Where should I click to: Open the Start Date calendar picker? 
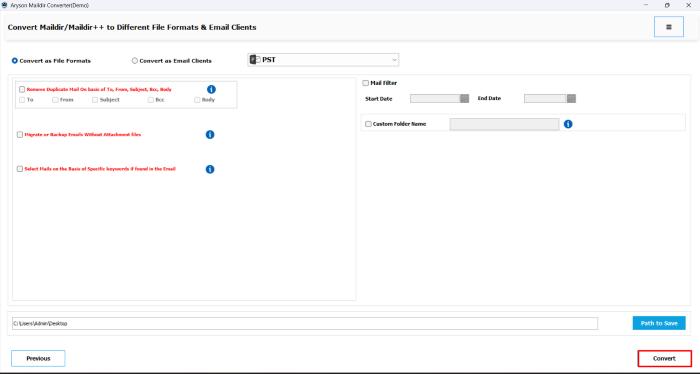coord(464,99)
